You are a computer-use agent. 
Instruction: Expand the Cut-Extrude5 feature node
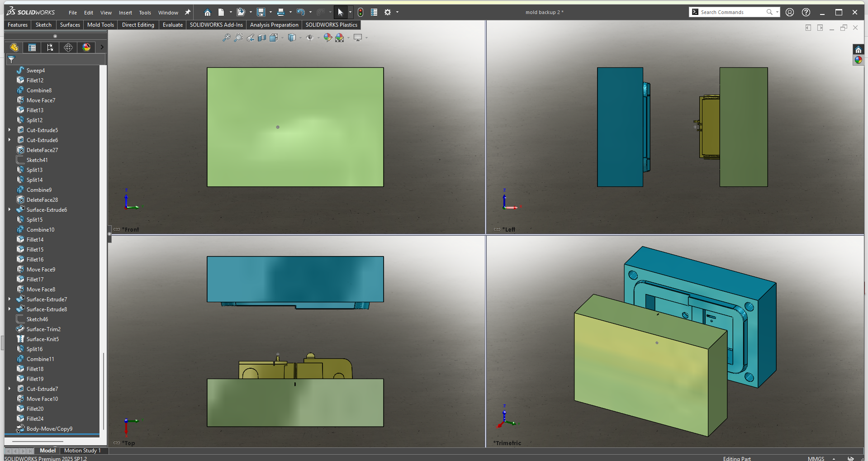point(9,130)
